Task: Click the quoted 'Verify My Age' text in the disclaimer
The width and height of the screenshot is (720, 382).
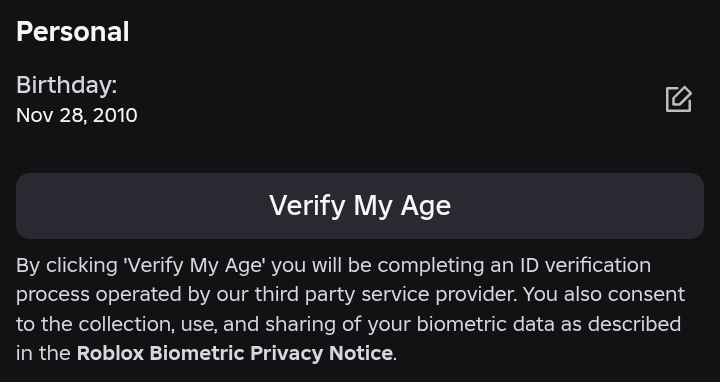Action: [x=194, y=266]
